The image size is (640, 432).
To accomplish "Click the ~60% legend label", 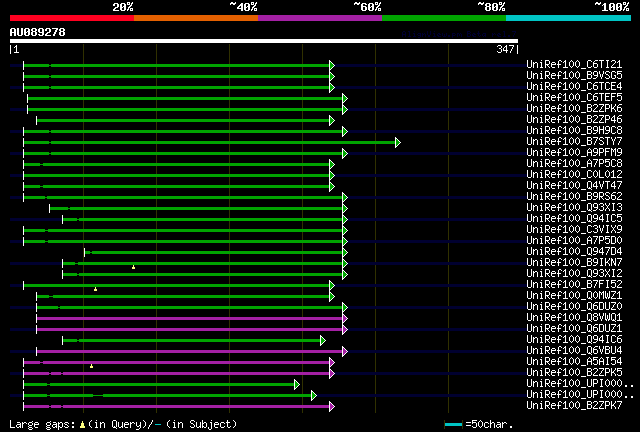I will tap(367, 7).
